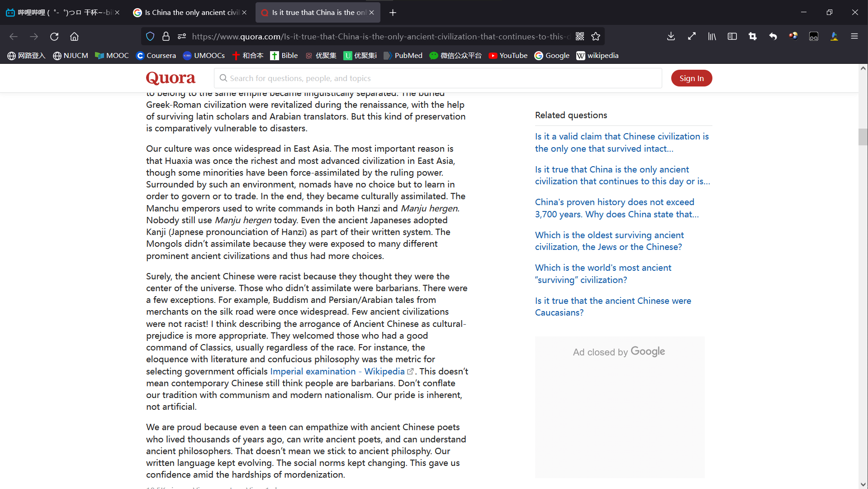Open the NJUCM bookmark

tap(71, 56)
